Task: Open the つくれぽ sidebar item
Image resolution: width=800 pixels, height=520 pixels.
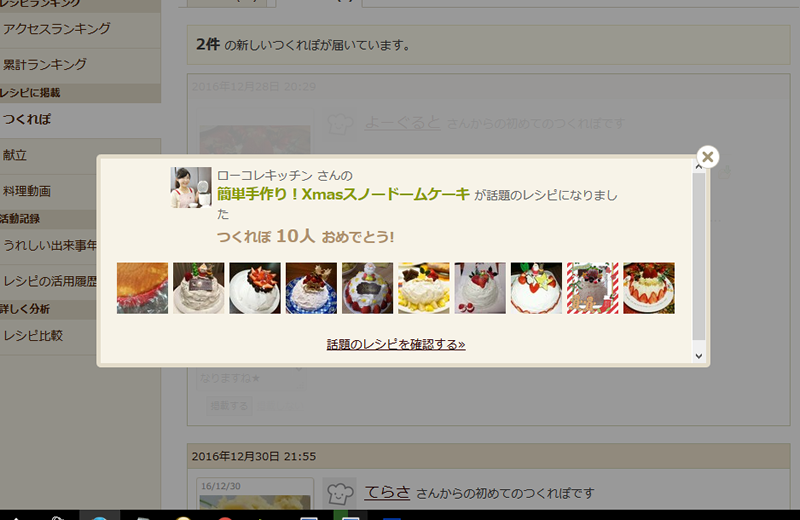Action: click(27, 119)
